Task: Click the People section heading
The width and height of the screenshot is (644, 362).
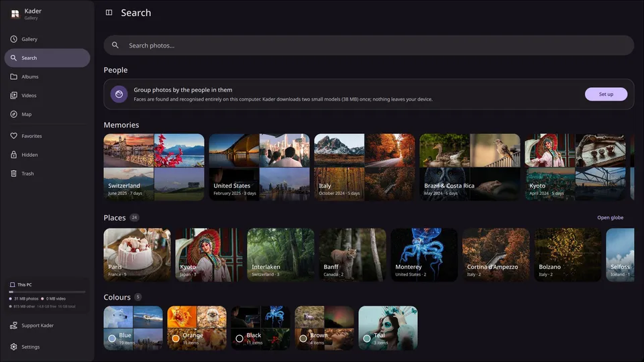Action: coord(115,70)
